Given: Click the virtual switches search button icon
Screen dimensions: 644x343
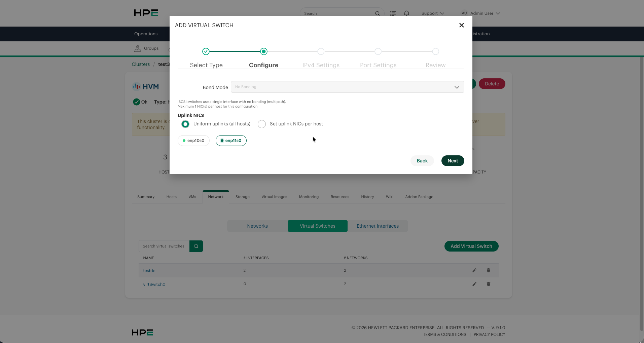Looking at the screenshot, I should [x=196, y=246].
